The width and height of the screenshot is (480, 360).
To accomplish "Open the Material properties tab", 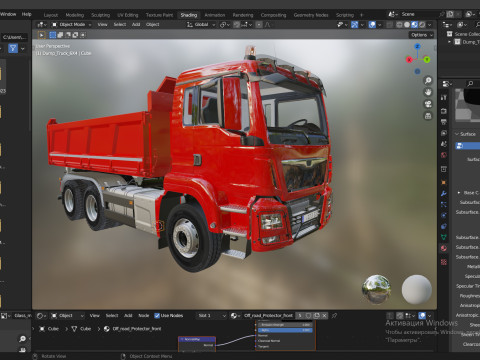I will click(444, 248).
